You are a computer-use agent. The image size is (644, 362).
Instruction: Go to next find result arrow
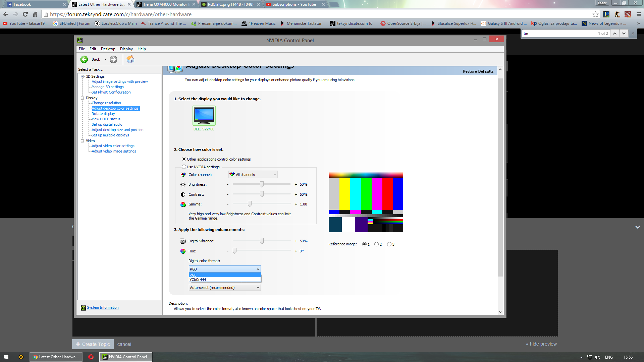pos(624,33)
